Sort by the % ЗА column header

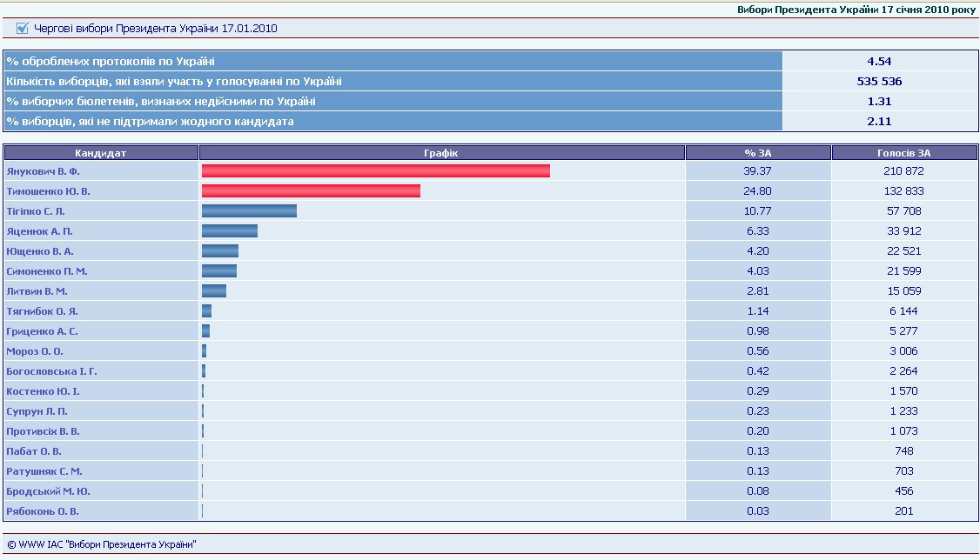[758, 153]
